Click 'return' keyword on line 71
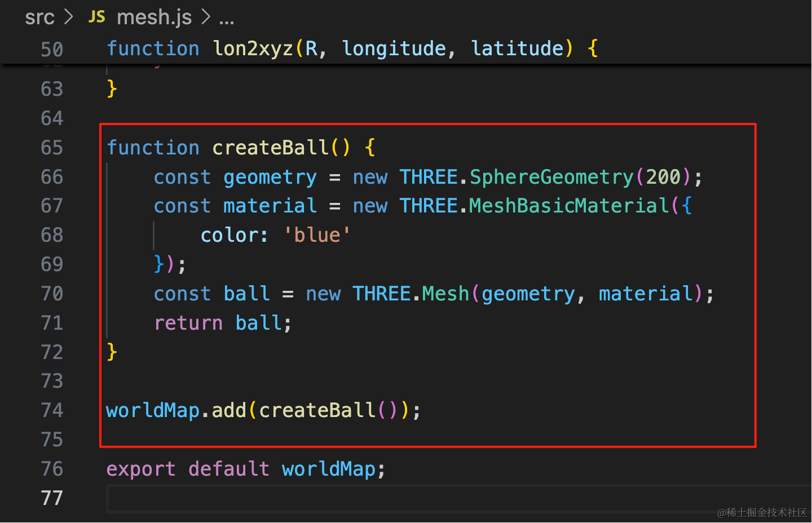This screenshot has width=812, height=523. tap(188, 323)
